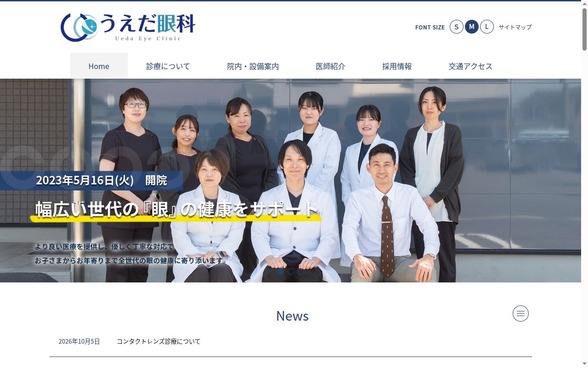Open the サイトマップ link
The width and height of the screenshot is (588, 368).
[x=515, y=27]
